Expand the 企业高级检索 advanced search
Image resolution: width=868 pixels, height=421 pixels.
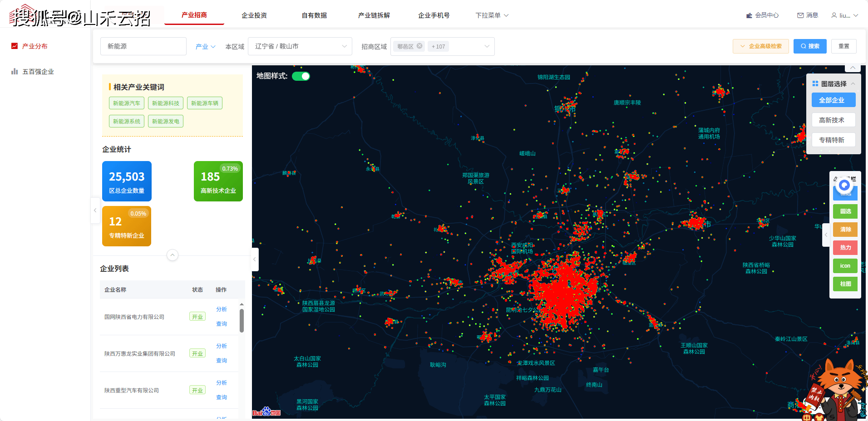coord(760,46)
